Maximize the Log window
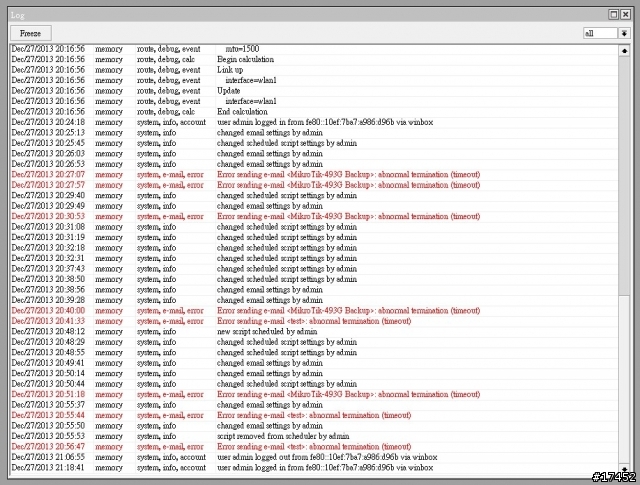The width and height of the screenshot is (640, 485). tap(613, 15)
